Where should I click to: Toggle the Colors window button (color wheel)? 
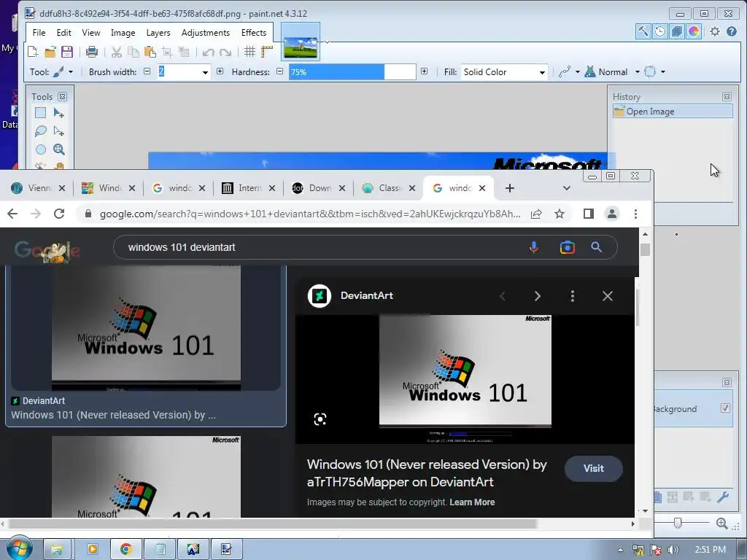click(694, 31)
